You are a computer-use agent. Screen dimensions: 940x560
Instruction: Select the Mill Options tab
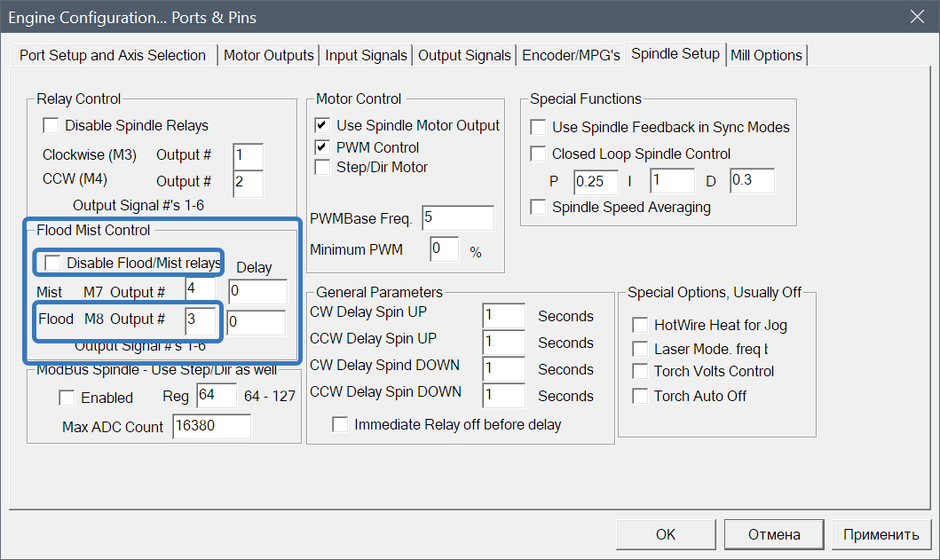click(766, 55)
